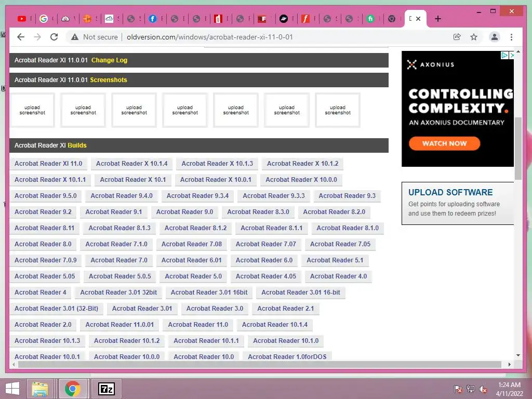Open the UPLOAD SOFTWARE box
This screenshot has width=532, height=399.
point(458,203)
